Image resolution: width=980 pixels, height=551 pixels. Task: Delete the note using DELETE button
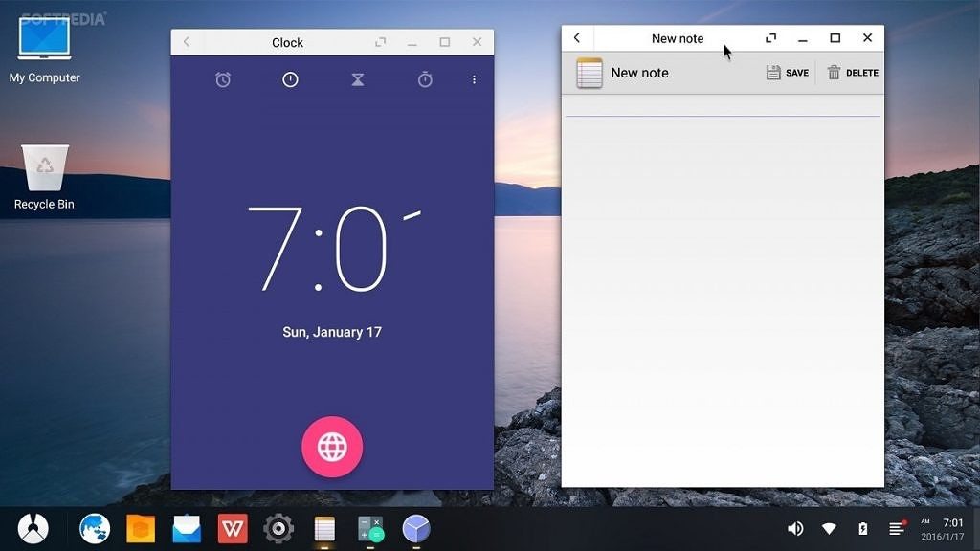(x=853, y=73)
